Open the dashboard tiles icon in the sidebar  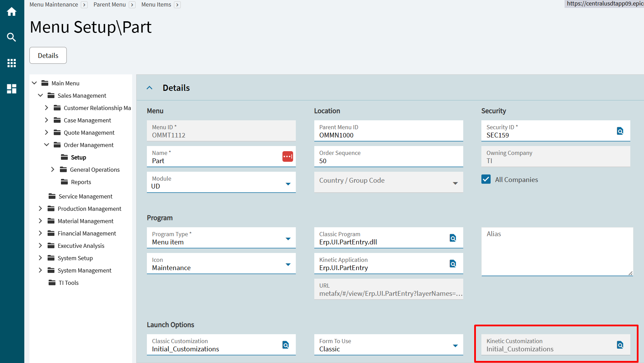[12, 89]
